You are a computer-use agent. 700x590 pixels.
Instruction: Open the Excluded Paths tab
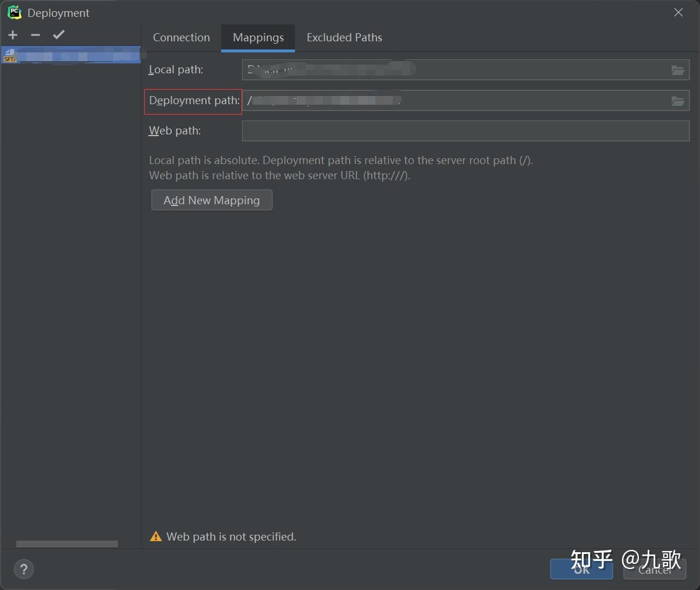(x=344, y=37)
